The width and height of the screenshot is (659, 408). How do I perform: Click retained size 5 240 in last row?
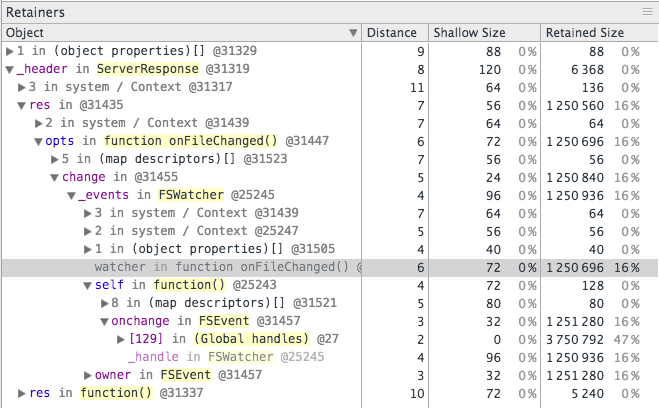pos(587,394)
